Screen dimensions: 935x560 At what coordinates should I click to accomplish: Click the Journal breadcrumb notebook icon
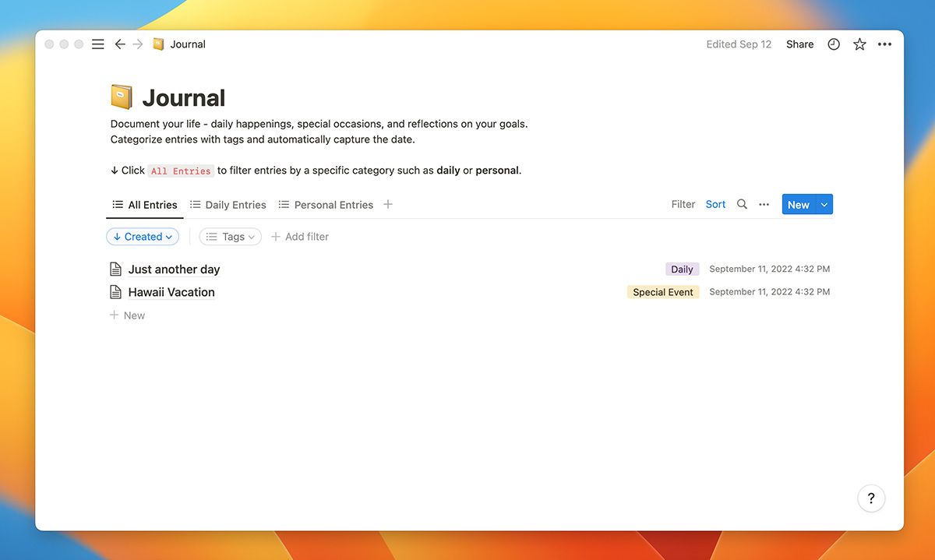click(158, 44)
